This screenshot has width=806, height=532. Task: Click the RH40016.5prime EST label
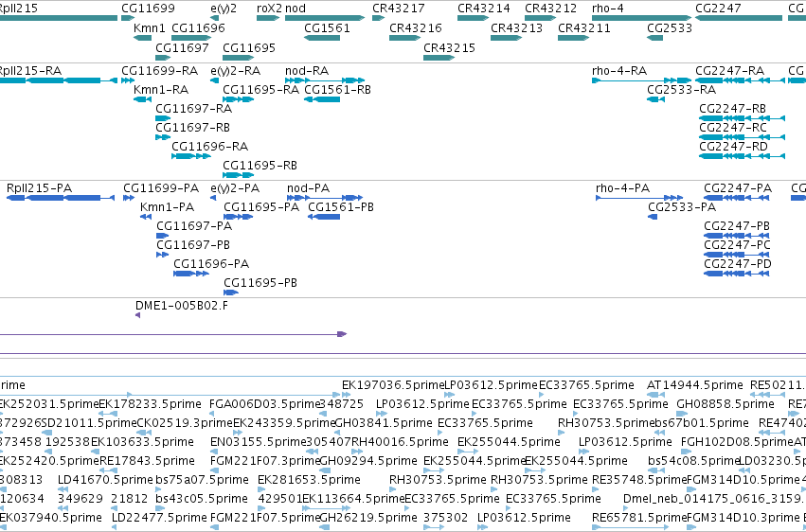pos(400,442)
